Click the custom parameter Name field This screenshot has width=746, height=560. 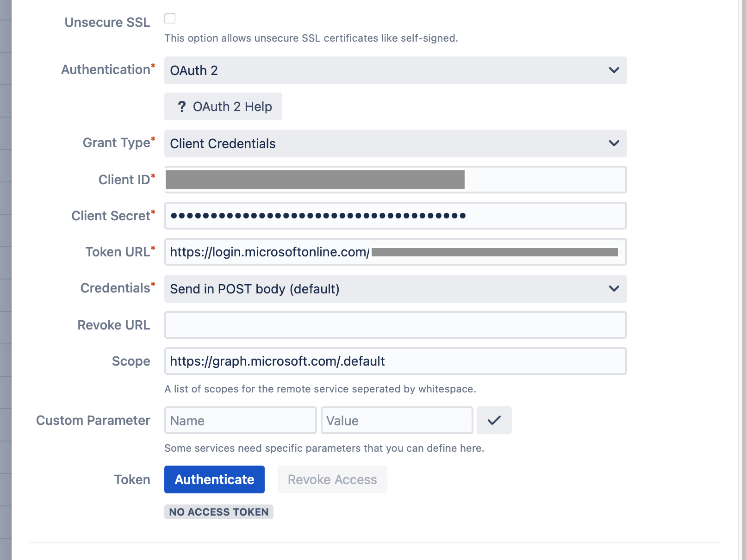pos(240,420)
